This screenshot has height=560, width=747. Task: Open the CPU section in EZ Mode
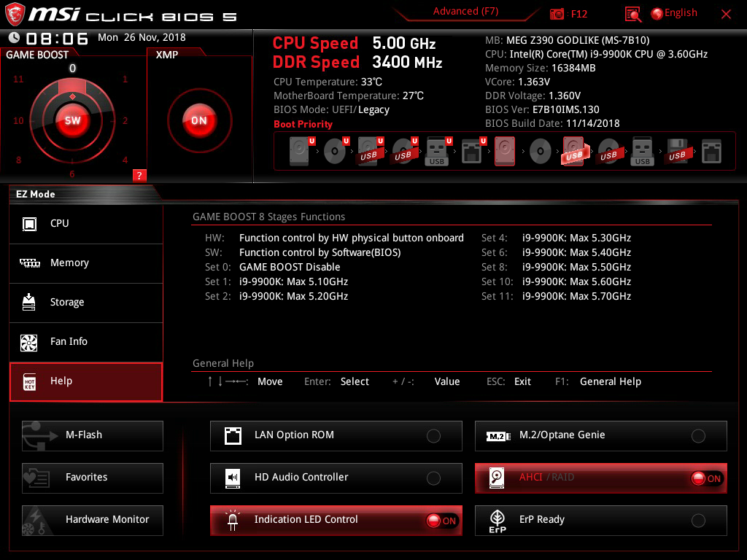[x=86, y=224]
